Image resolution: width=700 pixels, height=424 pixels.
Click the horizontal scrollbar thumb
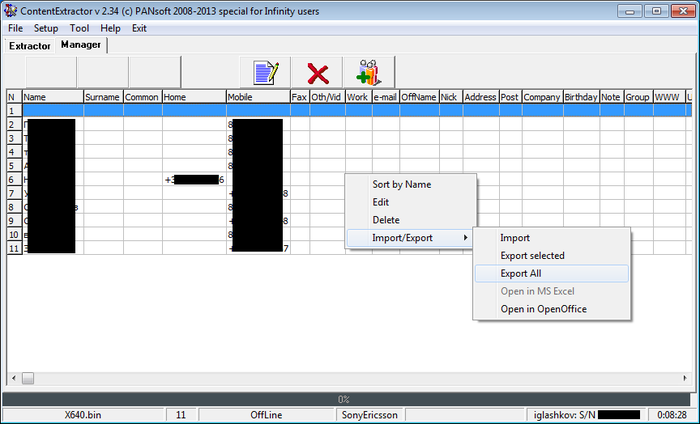(28, 378)
